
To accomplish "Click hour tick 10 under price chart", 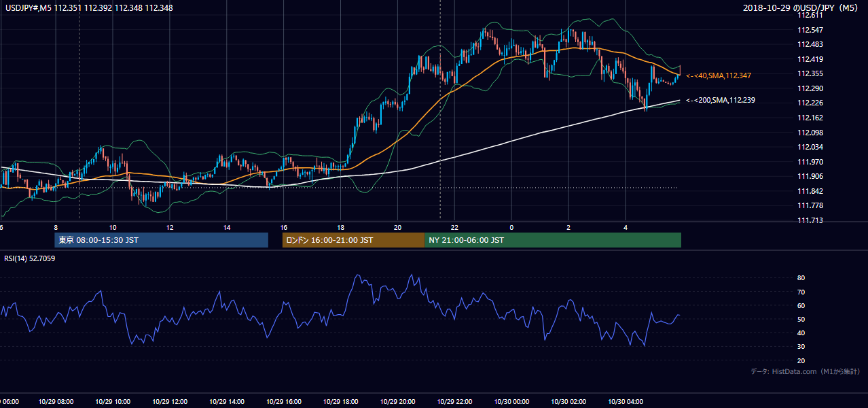I will 113,227.
